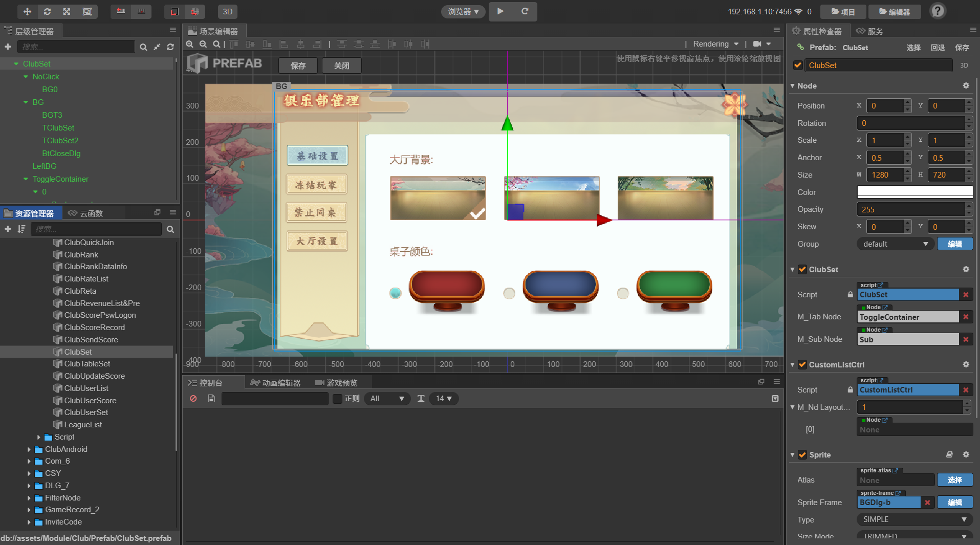Open Node section gear settings

(x=966, y=85)
